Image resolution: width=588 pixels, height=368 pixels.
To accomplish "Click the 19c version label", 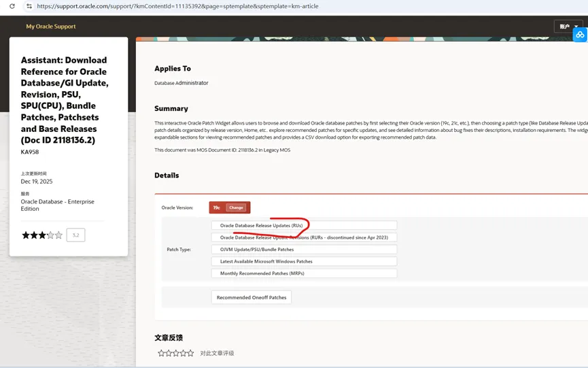I will pos(217,207).
